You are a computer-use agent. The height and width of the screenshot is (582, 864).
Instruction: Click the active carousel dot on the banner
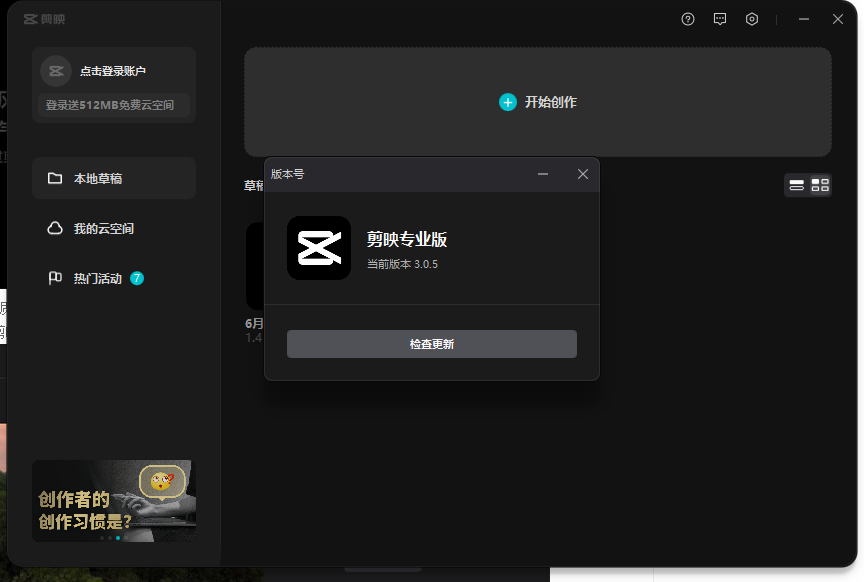118,537
